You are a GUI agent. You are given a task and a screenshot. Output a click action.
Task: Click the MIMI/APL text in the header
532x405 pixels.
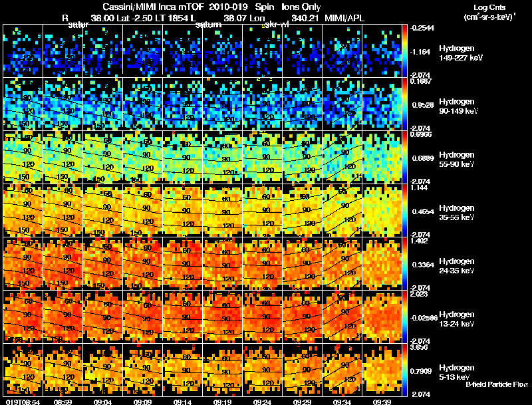[344, 18]
